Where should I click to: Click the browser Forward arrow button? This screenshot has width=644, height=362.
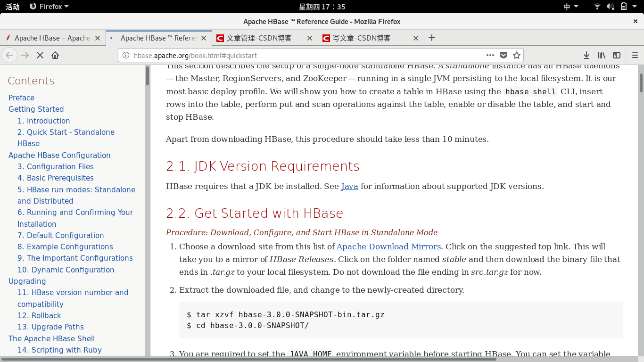pos(25,55)
